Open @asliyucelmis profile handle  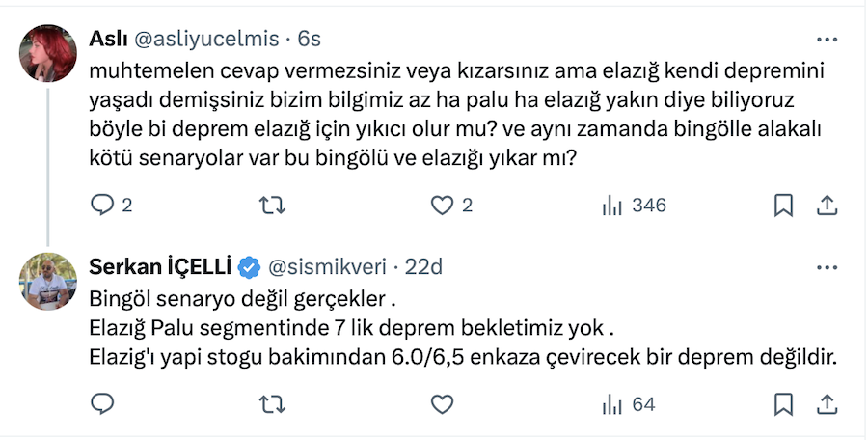point(205,39)
